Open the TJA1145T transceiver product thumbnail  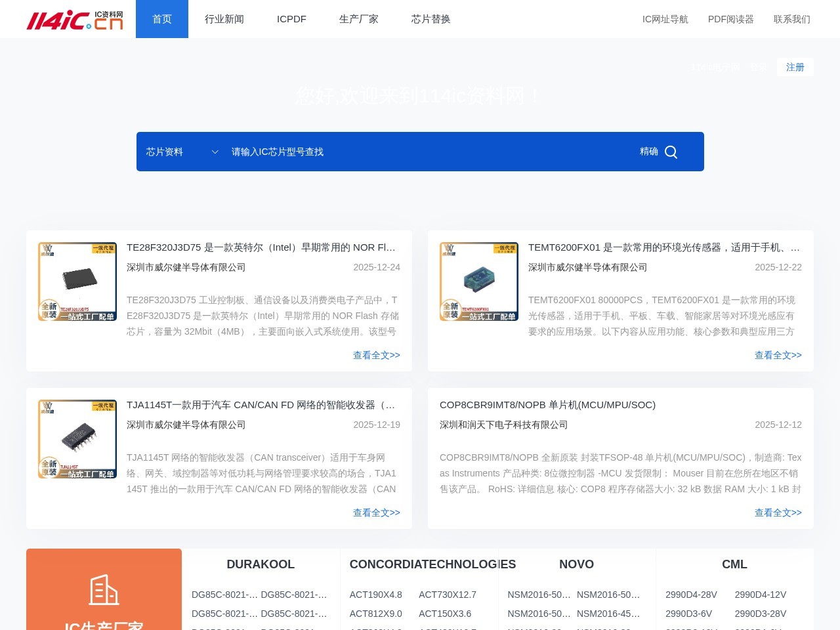coord(77,439)
